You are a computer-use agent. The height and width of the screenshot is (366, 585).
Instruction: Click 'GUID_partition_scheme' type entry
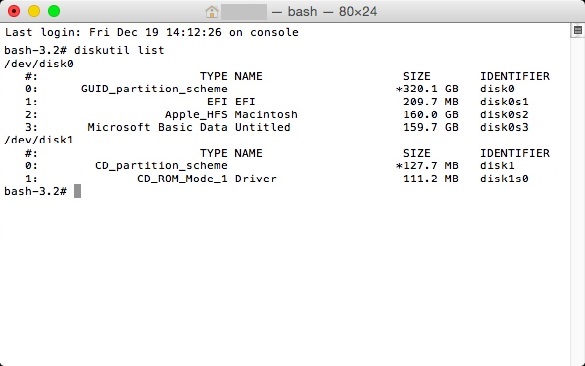pyautogui.click(x=154, y=89)
